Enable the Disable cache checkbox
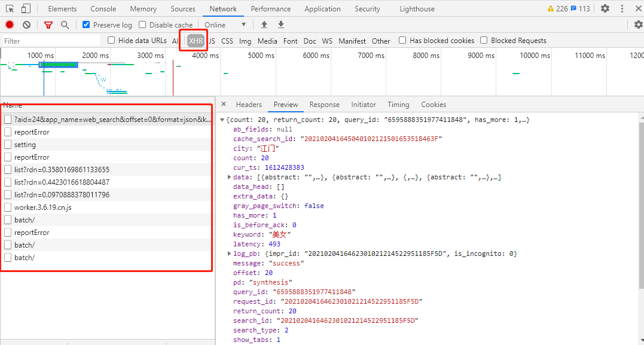The width and height of the screenshot is (644, 345). click(x=142, y=25)
